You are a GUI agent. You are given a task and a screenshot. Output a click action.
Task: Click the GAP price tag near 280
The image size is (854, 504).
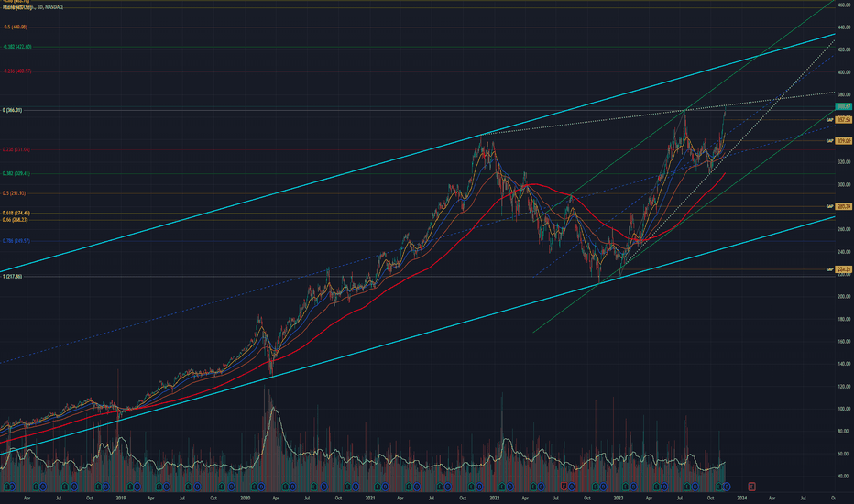(844, 206)
